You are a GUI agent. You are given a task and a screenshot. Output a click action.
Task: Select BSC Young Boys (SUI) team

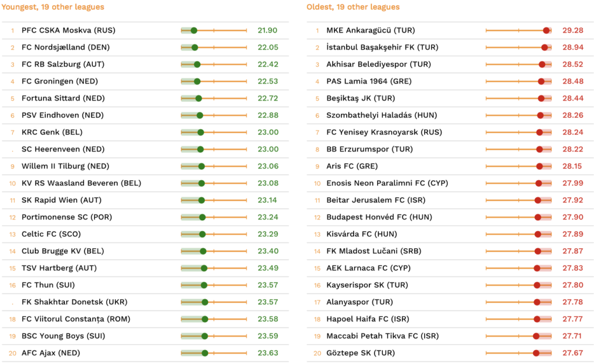click(63, 336)
